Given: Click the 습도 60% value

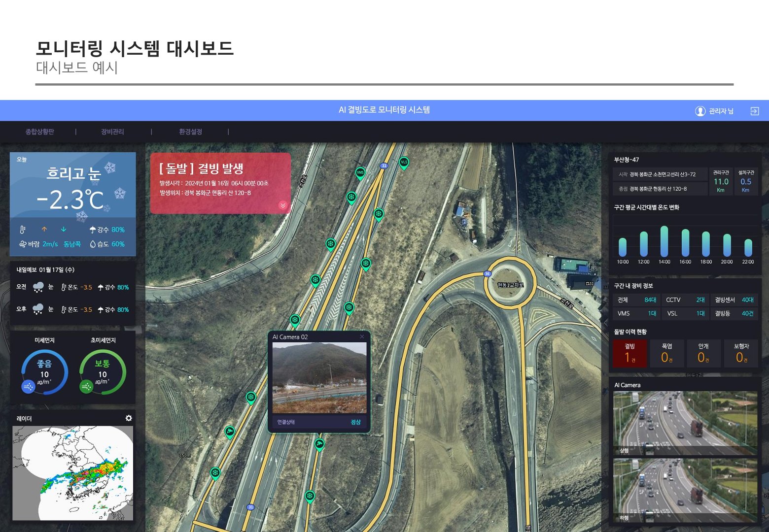Looking at the screenshot, I should coord(118,244).
